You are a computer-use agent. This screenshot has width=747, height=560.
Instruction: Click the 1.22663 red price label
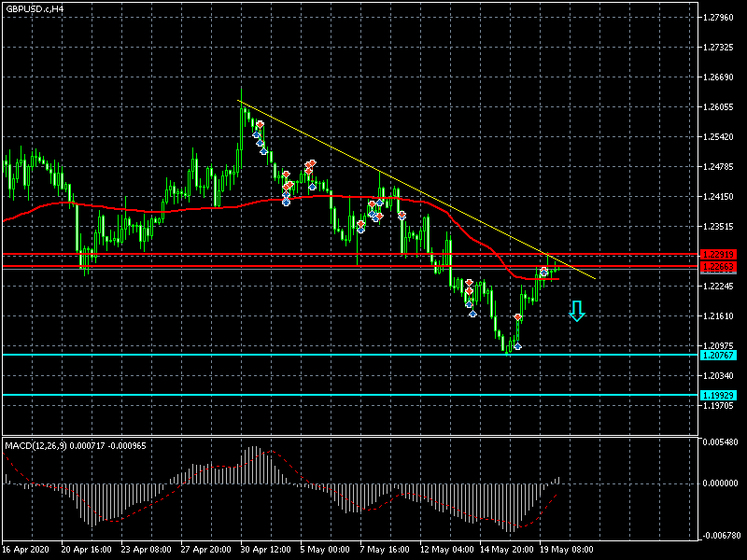click(x=717, y=267)
